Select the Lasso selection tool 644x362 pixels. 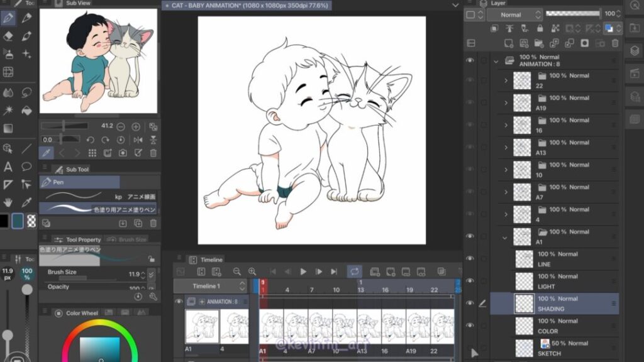tap(26, 92)
